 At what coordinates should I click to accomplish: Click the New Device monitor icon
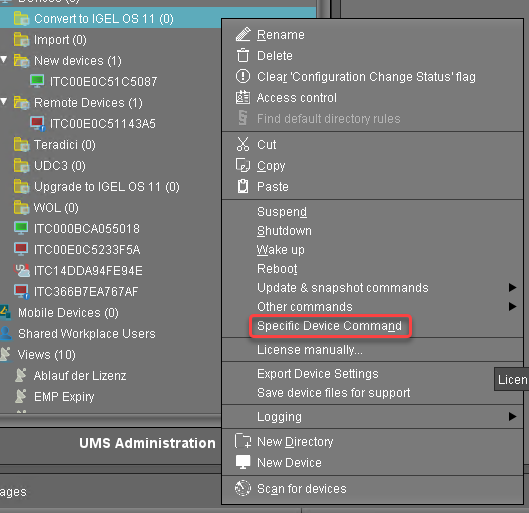[243, 462]
